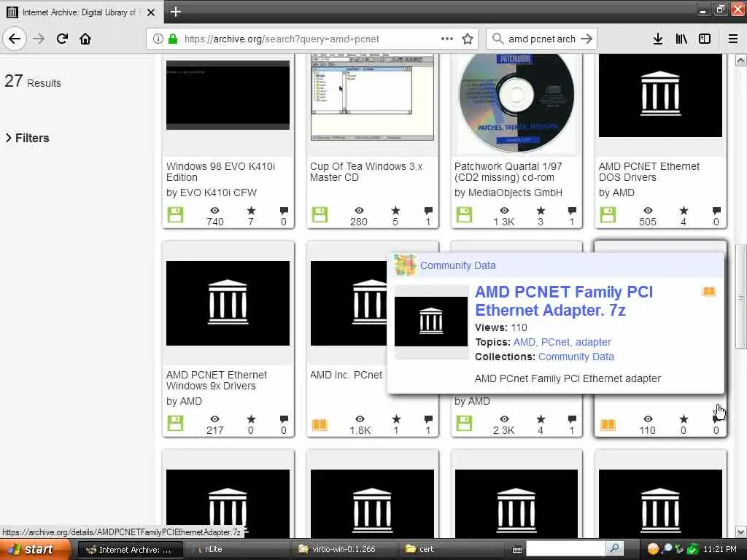Click Community Data collection icon in popup
Image resolution: width=747 pixels, height=560 pixels.
click(405, 265)
